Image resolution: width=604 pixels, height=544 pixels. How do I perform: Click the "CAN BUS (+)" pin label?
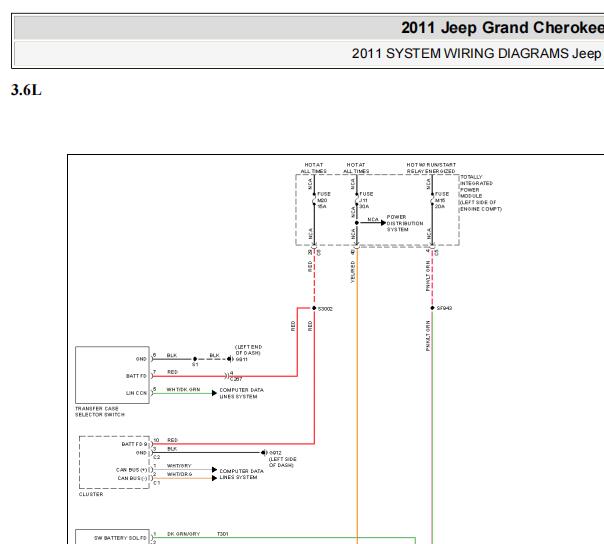pyautogui.click(x=132, y=470)
